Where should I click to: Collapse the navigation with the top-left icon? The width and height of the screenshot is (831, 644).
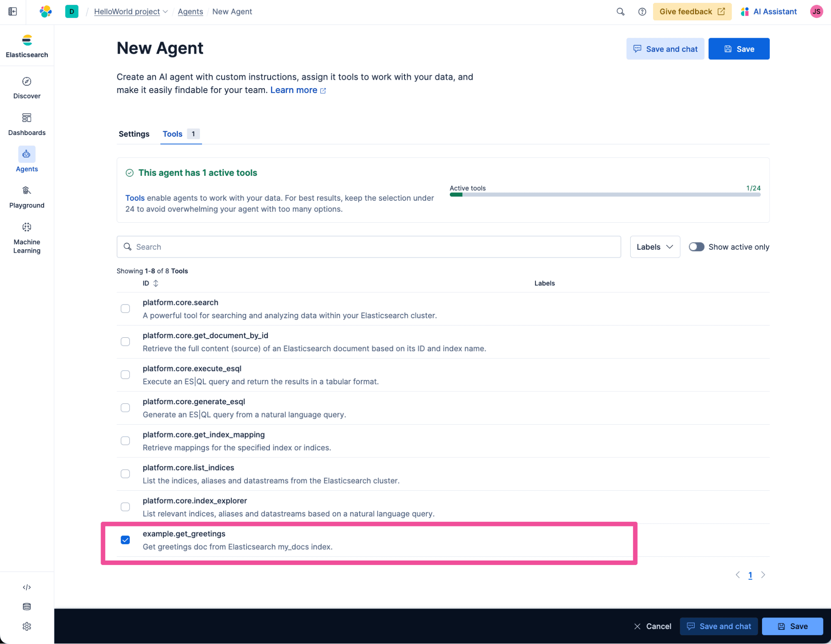(12, 12)
